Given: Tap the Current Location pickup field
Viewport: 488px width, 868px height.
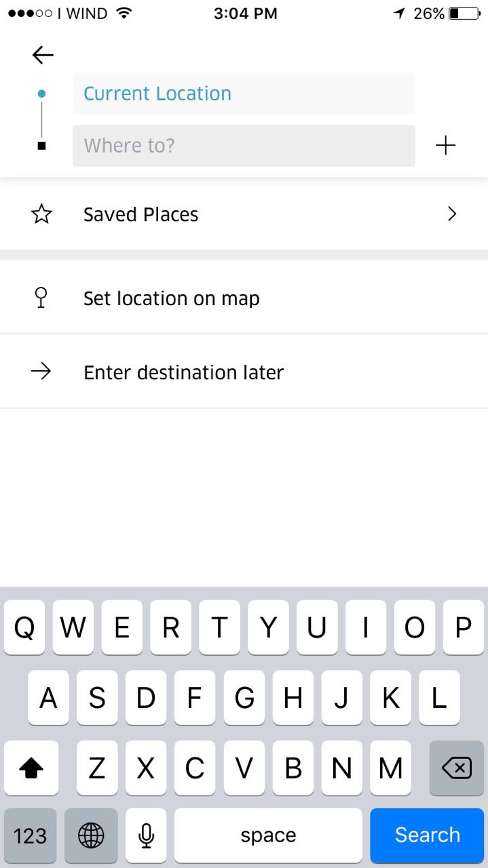Looking at the screenshot, I should [244, 94].
